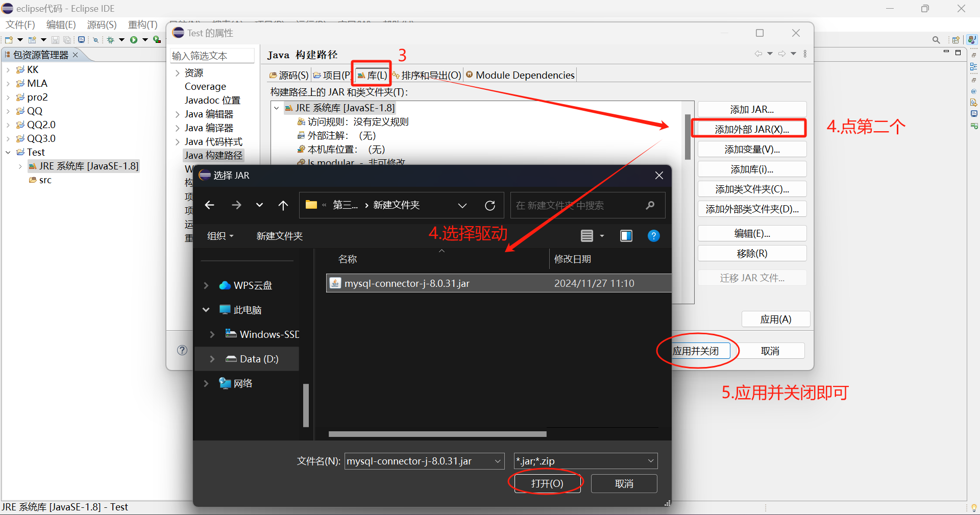The height and width of the screenshot is (515, 980).
Task: Click the horizontal scrollbar in file list
Action: coord(437,434)
